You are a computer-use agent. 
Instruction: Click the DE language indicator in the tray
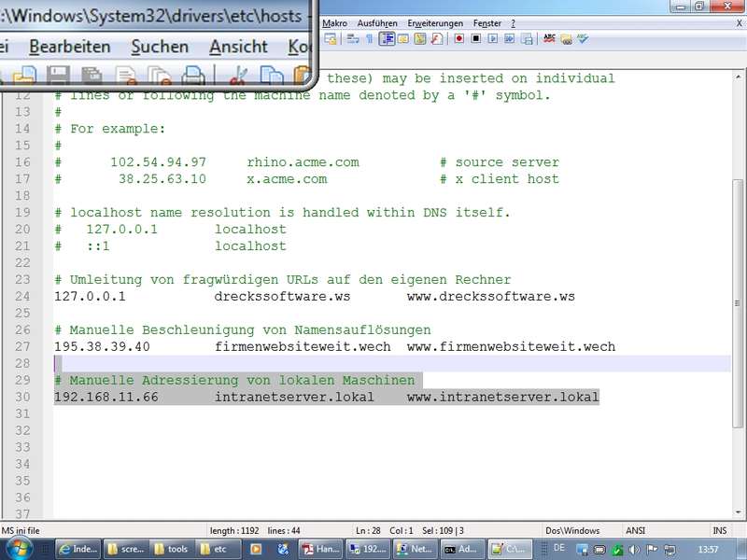click(558, 548)
